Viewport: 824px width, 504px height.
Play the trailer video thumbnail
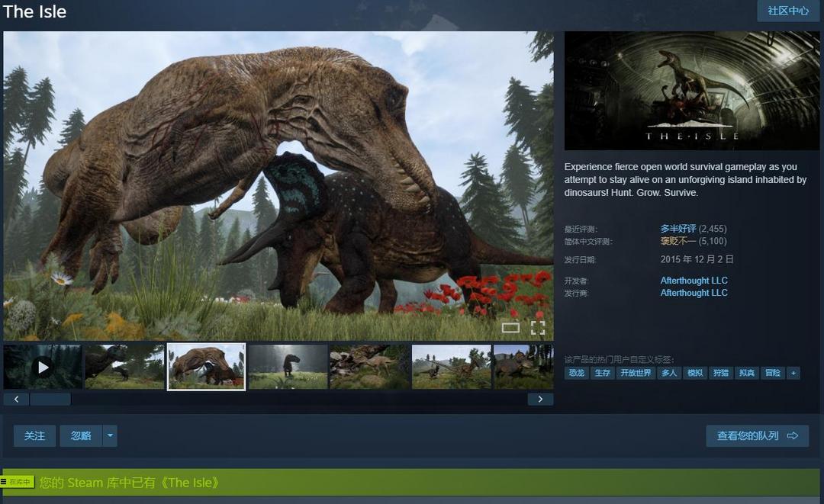point(43,367)
